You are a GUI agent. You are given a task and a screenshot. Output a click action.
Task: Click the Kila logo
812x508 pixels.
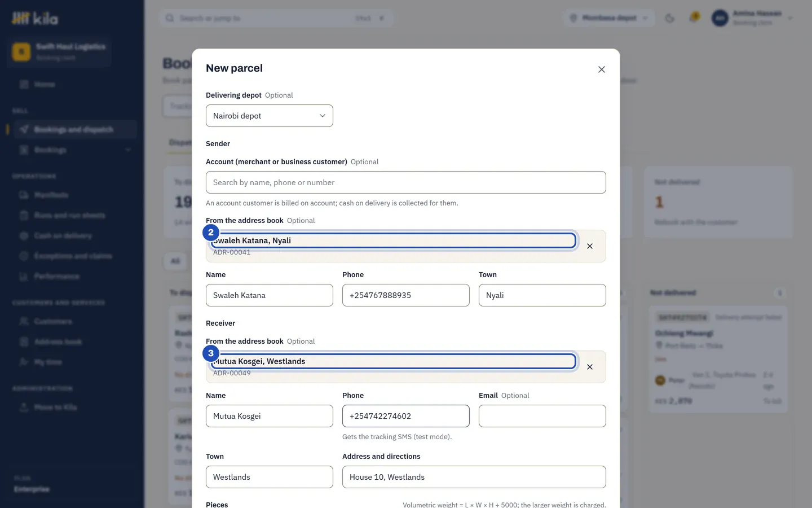35,19
